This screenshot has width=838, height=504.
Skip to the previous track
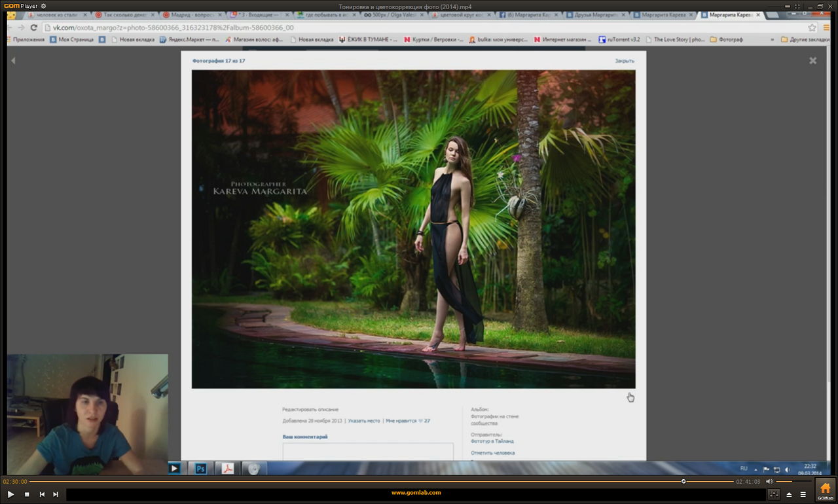point(42,494)
